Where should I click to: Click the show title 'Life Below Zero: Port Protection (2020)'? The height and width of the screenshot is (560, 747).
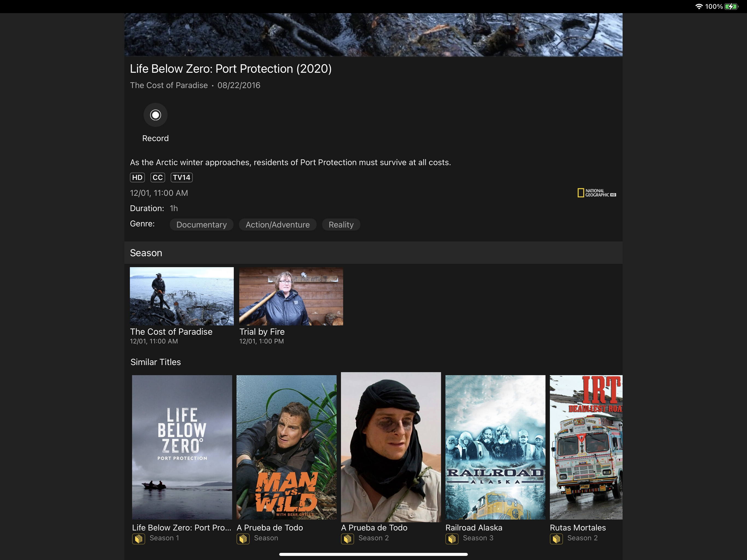tap(231, 69)
